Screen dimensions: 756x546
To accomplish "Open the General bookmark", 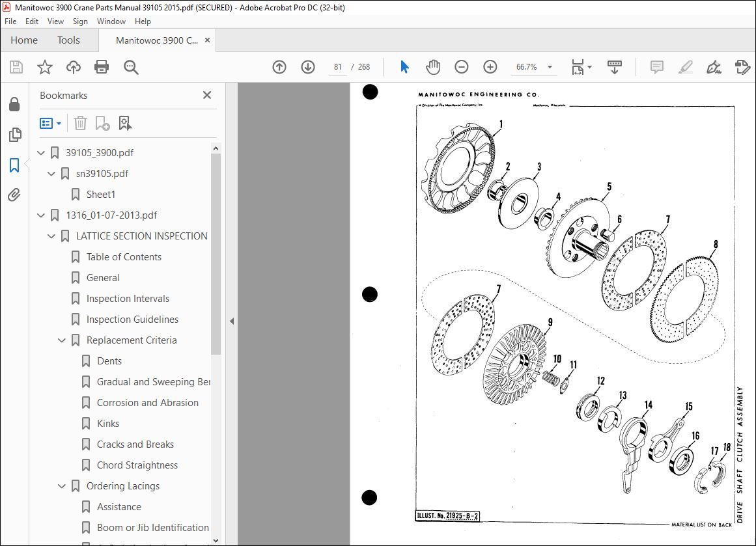I will pyautogui.click(x=103, y=278).
